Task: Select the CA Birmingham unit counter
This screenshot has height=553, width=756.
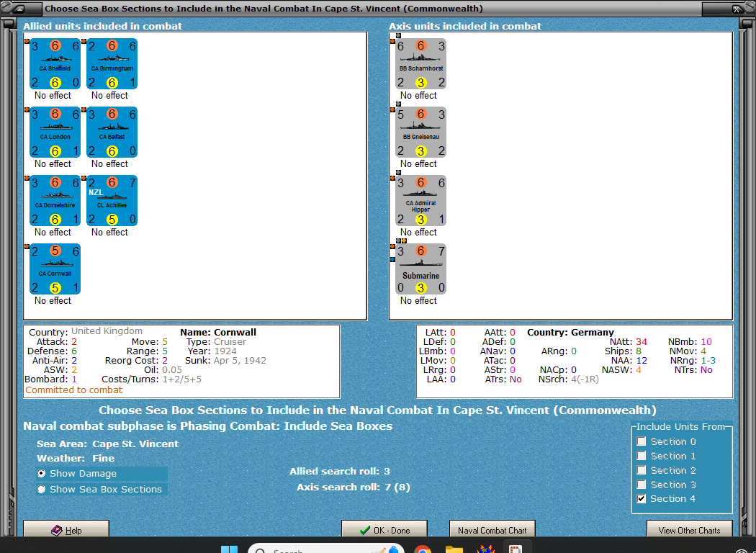Action: pos(112,64)
